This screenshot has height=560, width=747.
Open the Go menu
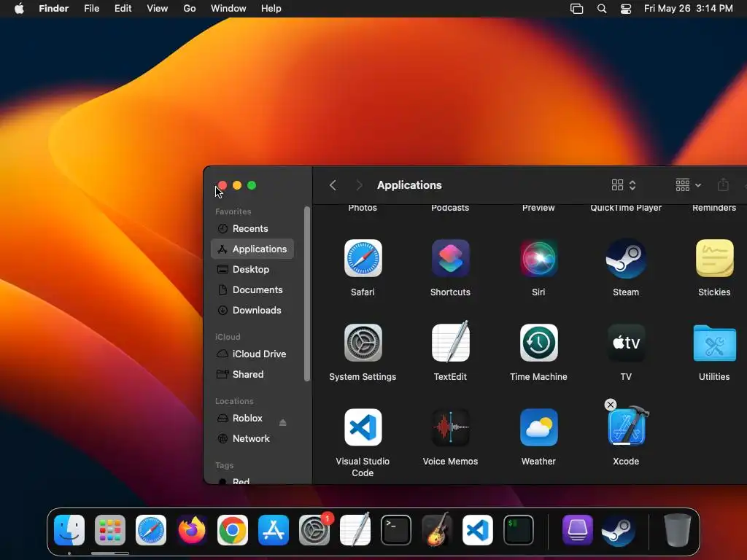tap(190, 9)
